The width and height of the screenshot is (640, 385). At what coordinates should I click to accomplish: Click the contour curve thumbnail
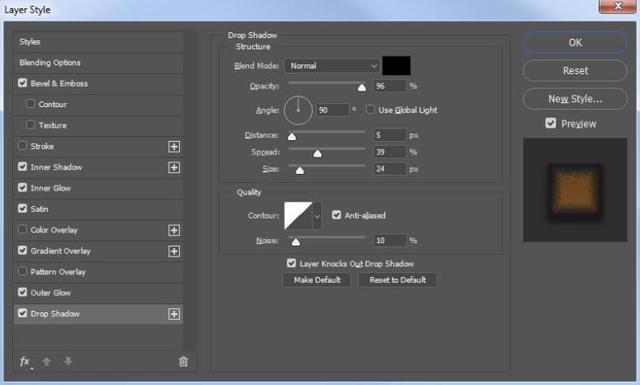click(x=298, y=216)
